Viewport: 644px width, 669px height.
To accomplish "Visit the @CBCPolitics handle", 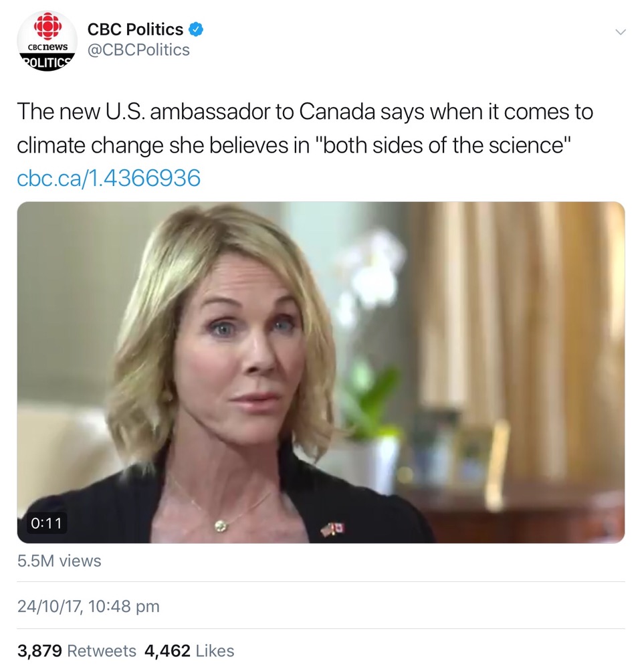I will tap(138, 50).
